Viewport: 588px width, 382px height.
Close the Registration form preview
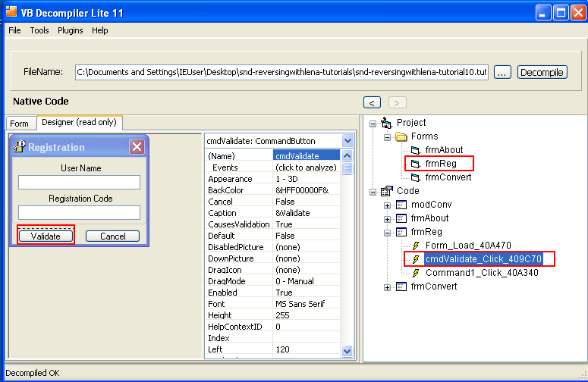[137, 147]
